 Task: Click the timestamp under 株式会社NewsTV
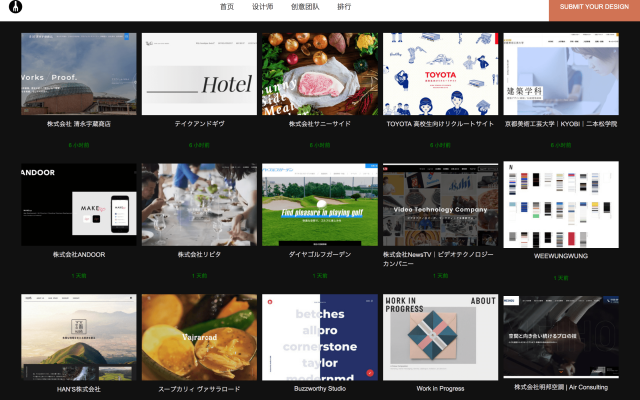pyautogui.click(x=440, y=276)
